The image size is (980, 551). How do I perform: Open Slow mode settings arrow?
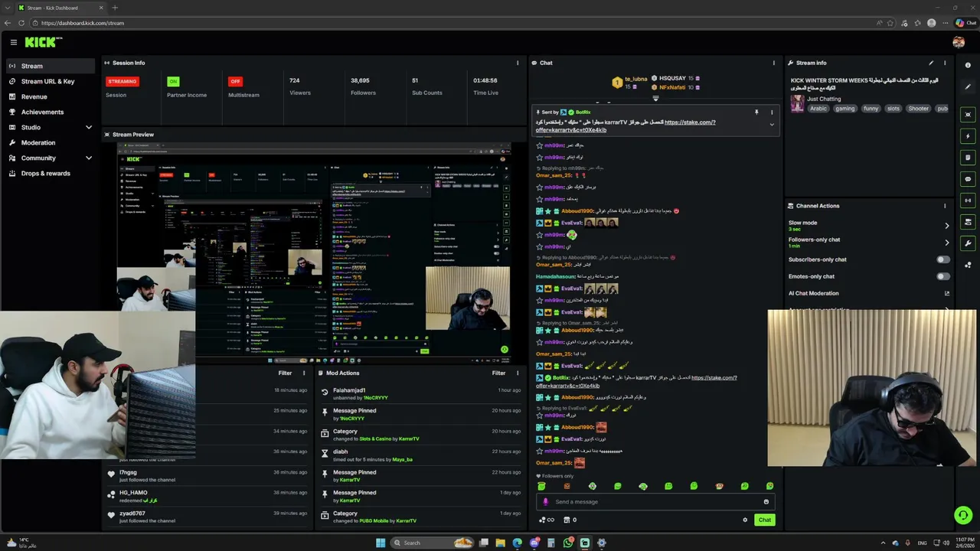(x=947, y=226)
